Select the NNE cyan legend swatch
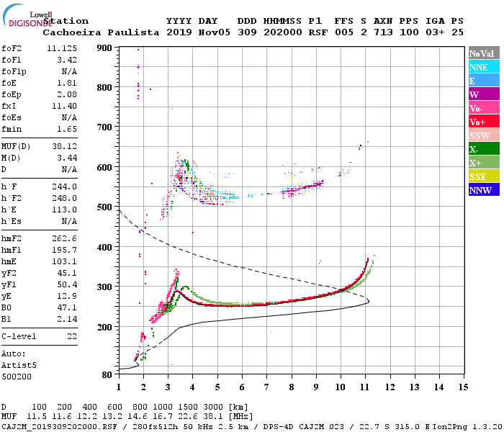The height and width of the screenshot is (432, 504). (484, 67)
